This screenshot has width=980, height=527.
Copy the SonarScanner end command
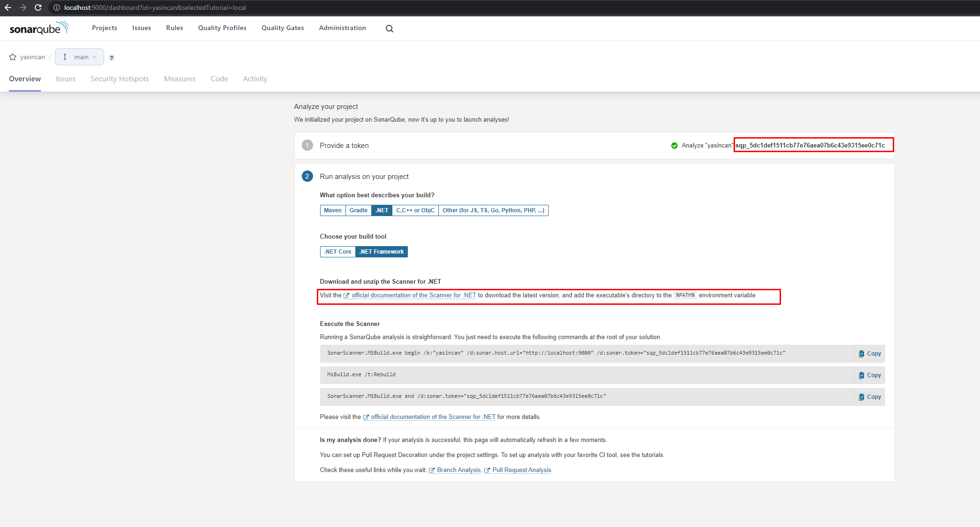pyautogui.click(x=870, y=397)
